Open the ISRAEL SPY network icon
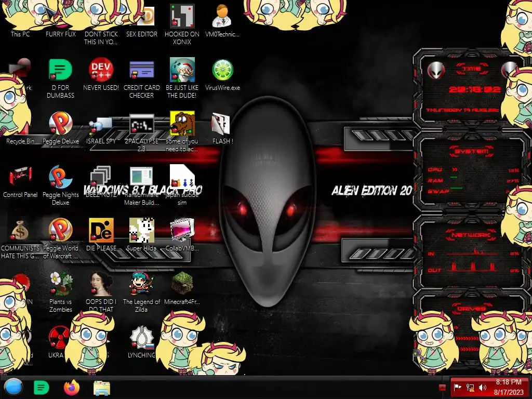This screenshot has width=532, height=399. coord(101,126)
